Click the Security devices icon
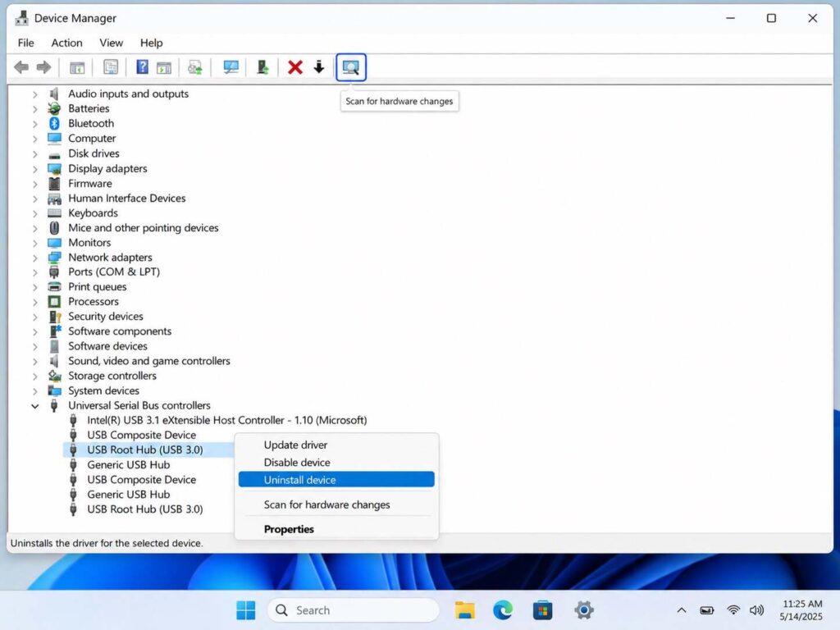 (x=55, y=317)
